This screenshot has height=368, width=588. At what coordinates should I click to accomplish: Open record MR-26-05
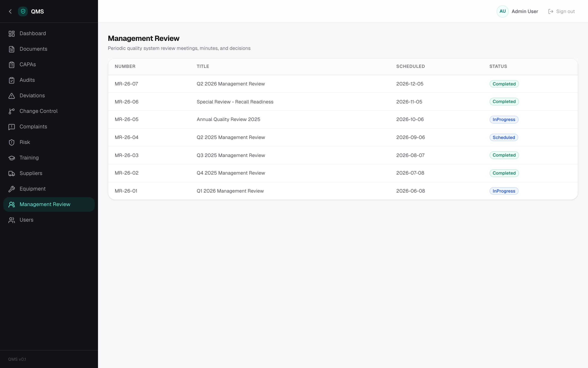343,120
